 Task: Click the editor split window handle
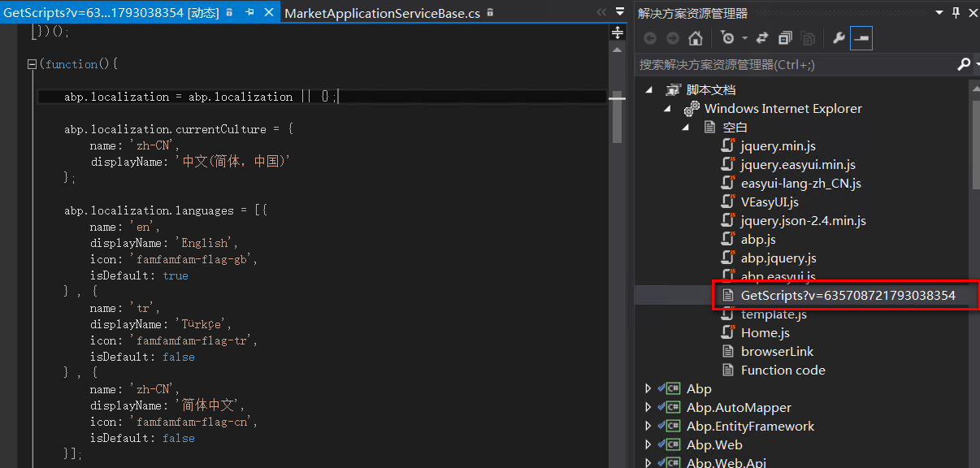click(x=618, y=32)
